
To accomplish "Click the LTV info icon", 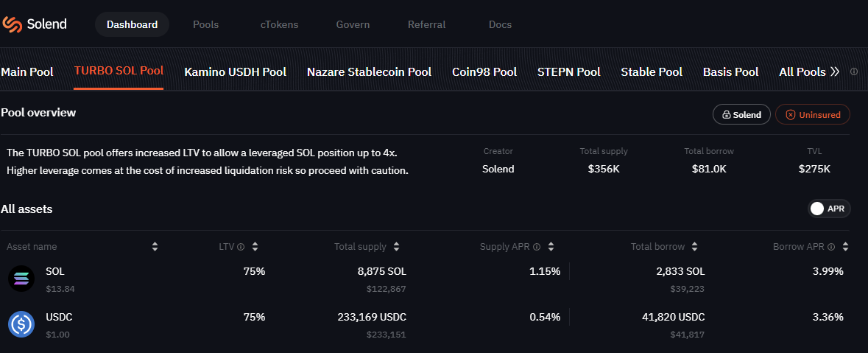I will click(x=241, y=247).
